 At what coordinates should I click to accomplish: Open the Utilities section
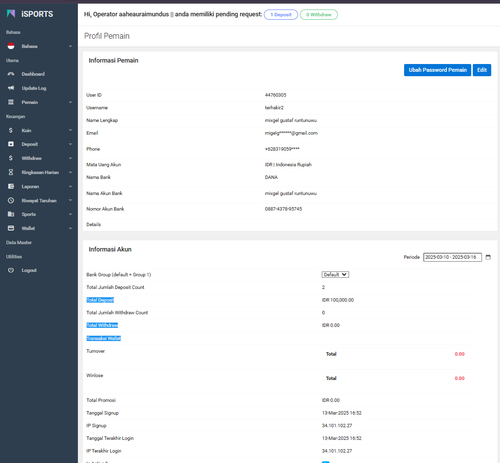(14, 256)
